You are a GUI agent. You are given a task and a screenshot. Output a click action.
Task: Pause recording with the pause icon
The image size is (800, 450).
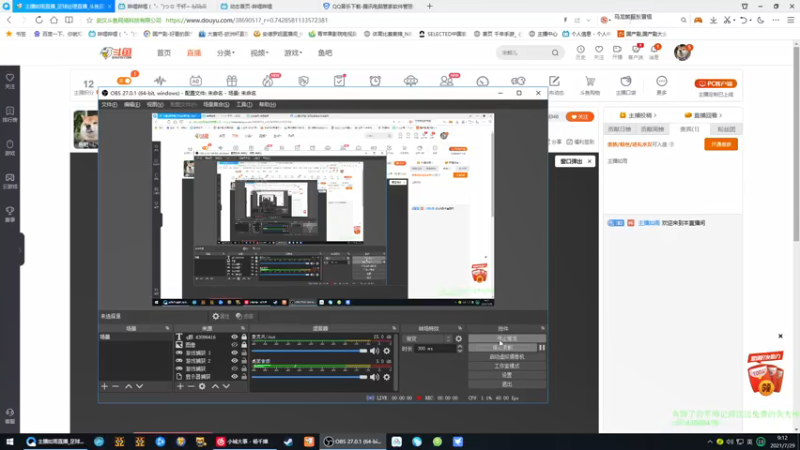[x=542, y=347]
